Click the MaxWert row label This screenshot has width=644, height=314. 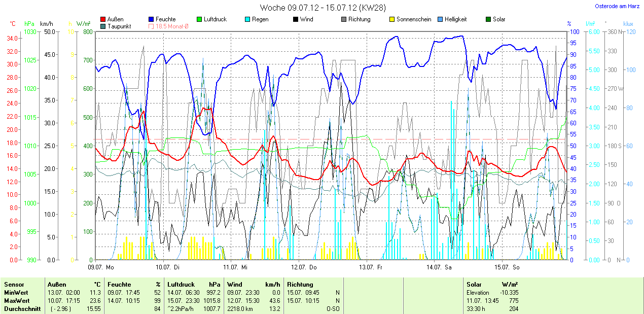tap(16, 301)
